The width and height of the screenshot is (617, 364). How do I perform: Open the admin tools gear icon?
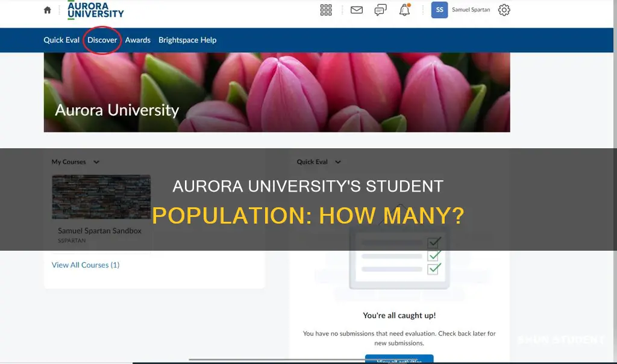(504, 10)
